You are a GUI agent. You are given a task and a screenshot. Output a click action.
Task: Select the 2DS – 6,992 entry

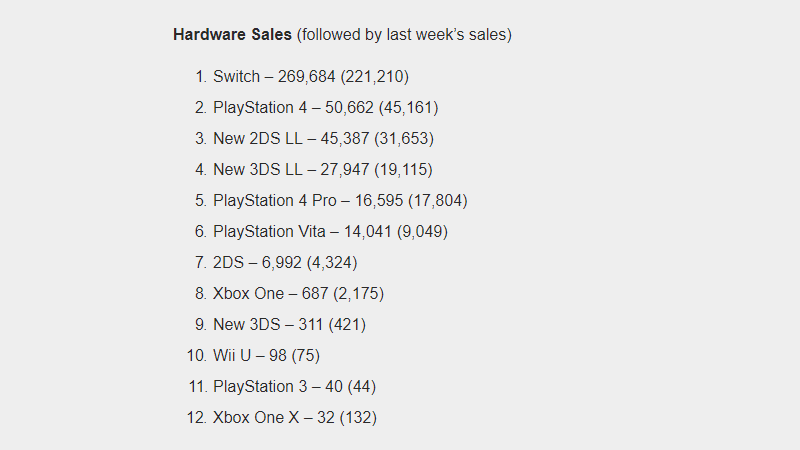click(x=285, y=262)
